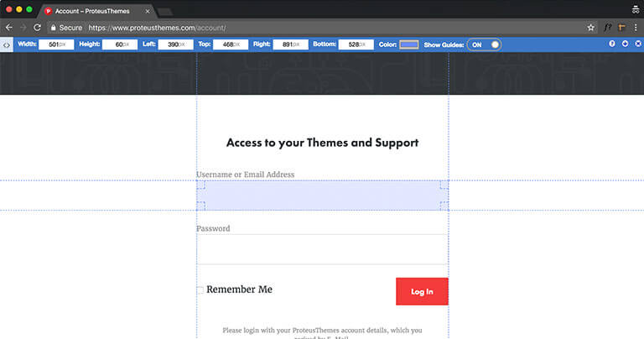Viewport: 644px width, 339px height.
Task: Select the Account – ProteusThemes tab
Action: click(97, 11)
